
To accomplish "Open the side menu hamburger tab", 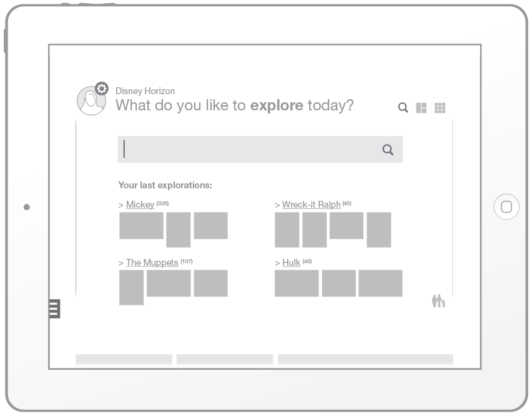I will (x=54, y=309).
